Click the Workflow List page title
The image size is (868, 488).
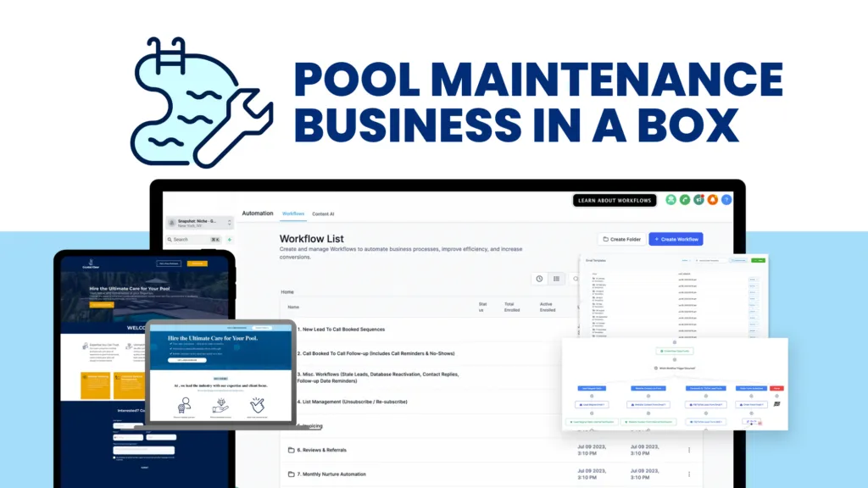coord(312,239)
